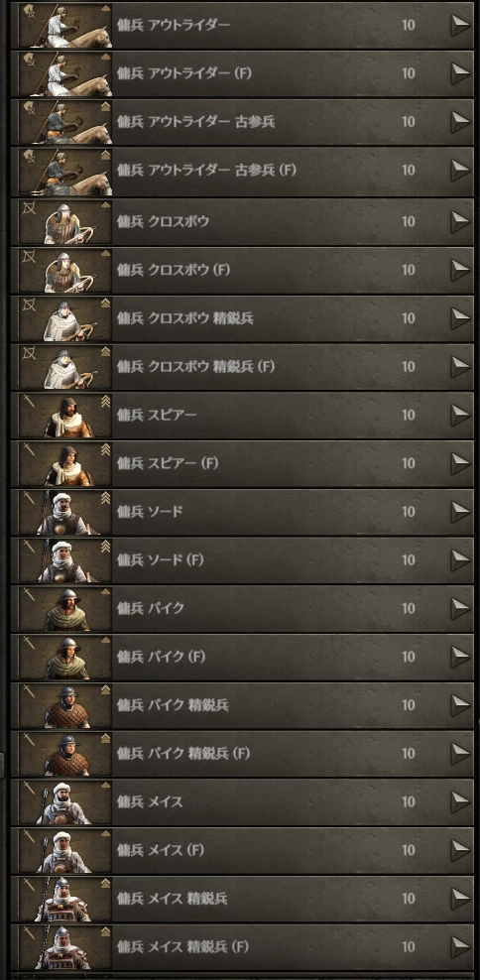
Task: Select the 傭兵 パイク (F) troop name
Action: click(162, 657)
